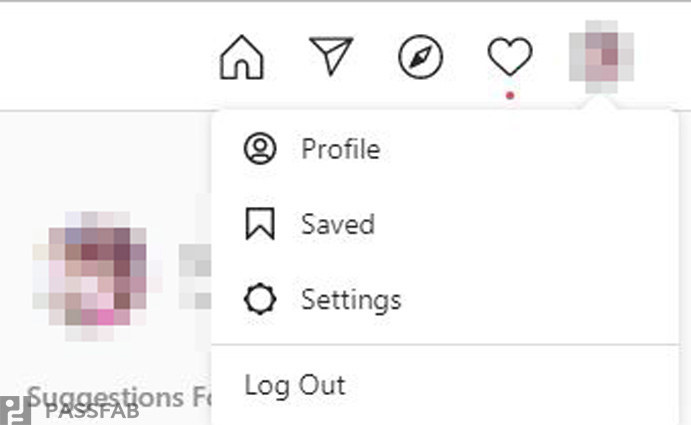Select the Profile menu label
The height and width of the screenshot is (425, 691).
click(x=340, y=150)
